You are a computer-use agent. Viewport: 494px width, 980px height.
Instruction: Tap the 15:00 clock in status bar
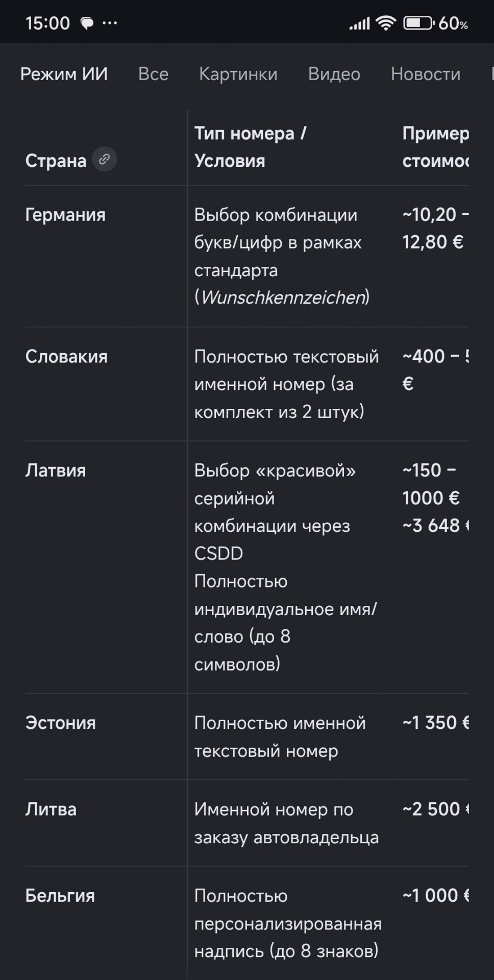tap(47, 23)
